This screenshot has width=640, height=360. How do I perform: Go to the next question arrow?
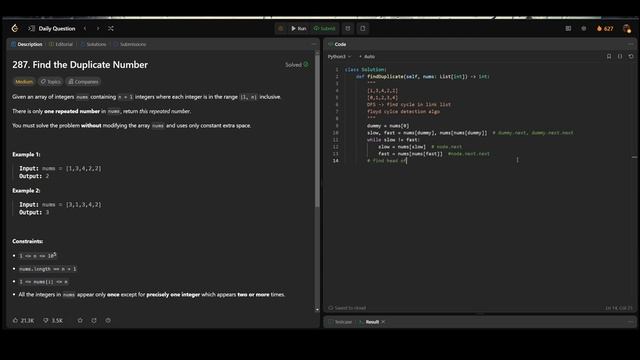click(98, 29)
